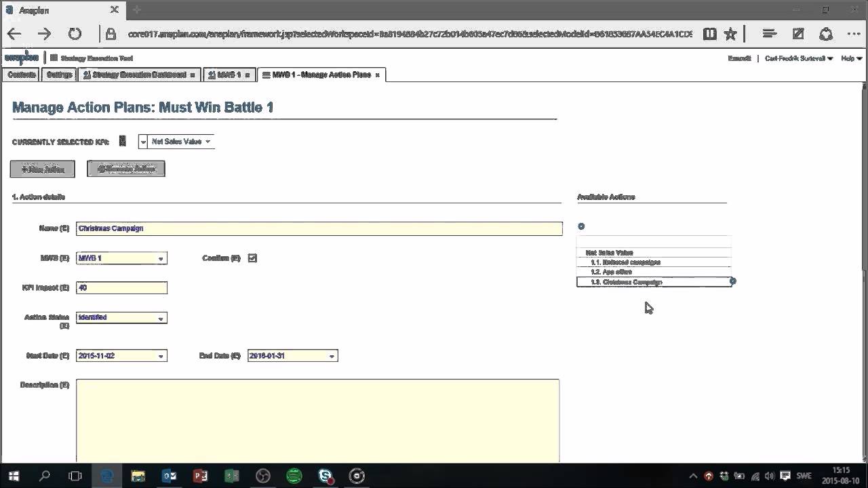Go back in the browser
This screenshot has width=868, height=488.
pos(14,34)
